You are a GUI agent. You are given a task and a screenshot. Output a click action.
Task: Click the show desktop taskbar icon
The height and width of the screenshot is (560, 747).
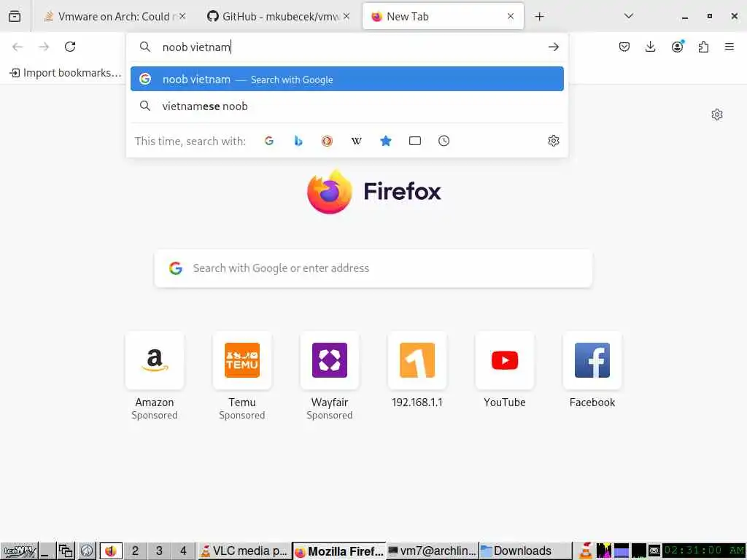point(46,551)
